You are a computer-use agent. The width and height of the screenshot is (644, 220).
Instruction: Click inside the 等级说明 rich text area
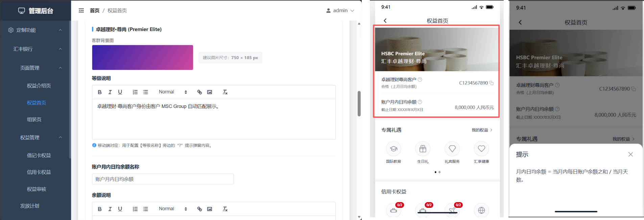coord(214,119)
